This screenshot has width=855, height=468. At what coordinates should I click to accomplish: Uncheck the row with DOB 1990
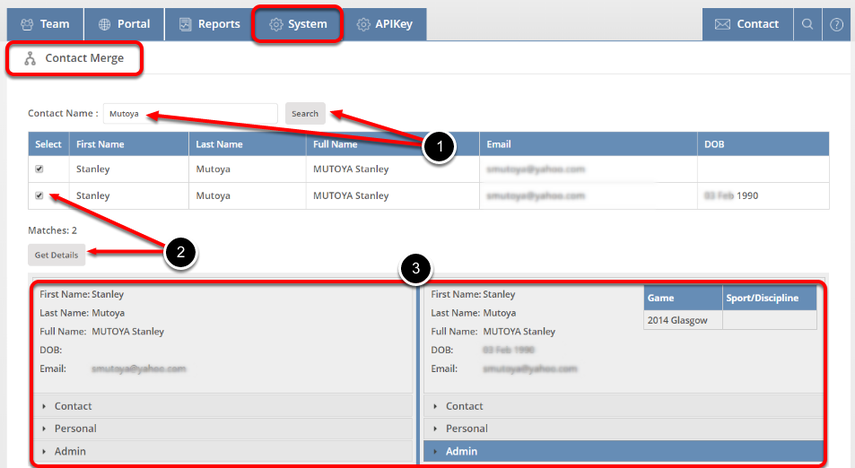click(x=39, y=195)
